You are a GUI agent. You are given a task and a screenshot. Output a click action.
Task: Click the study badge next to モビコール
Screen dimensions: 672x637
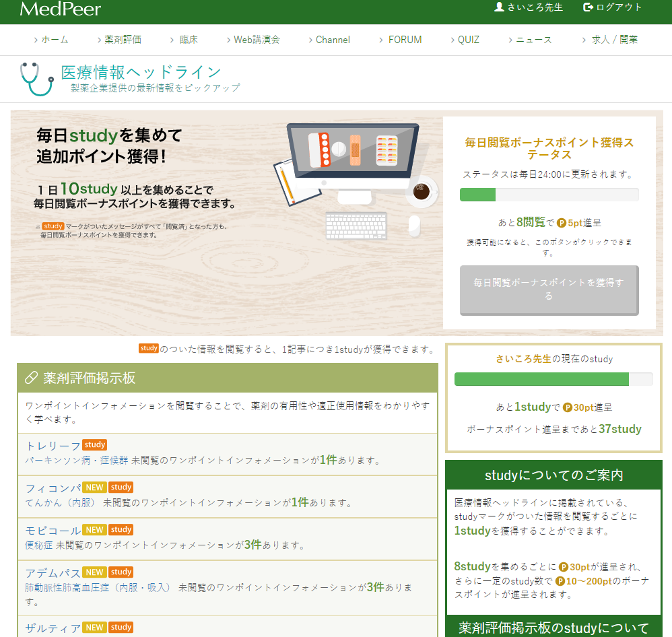coord(121,529)
